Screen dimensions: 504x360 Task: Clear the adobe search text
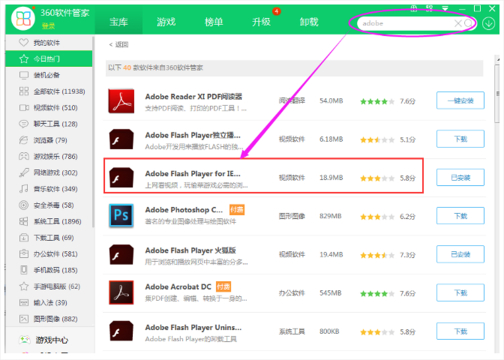[458, 23]
